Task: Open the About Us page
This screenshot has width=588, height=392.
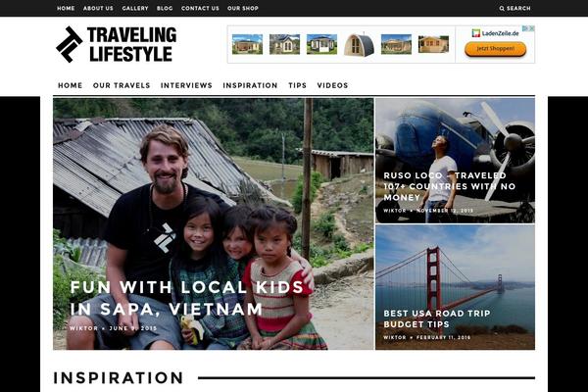Action: (x=98, y=8)
